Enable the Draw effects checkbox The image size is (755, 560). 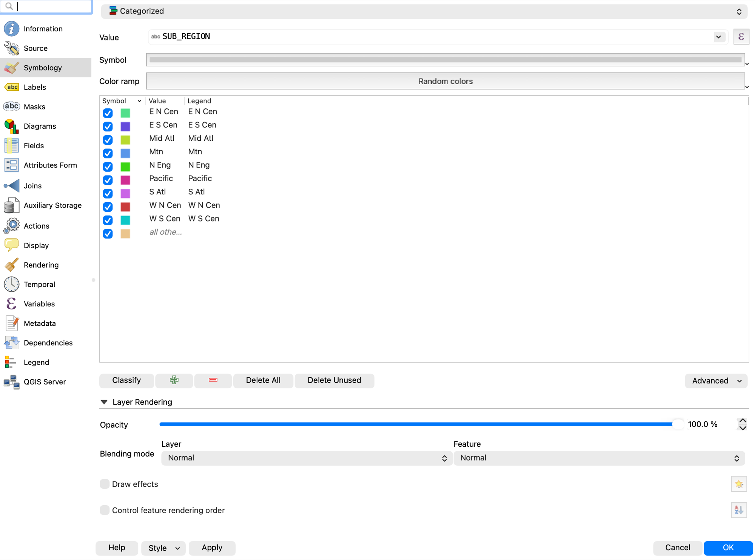105,484
